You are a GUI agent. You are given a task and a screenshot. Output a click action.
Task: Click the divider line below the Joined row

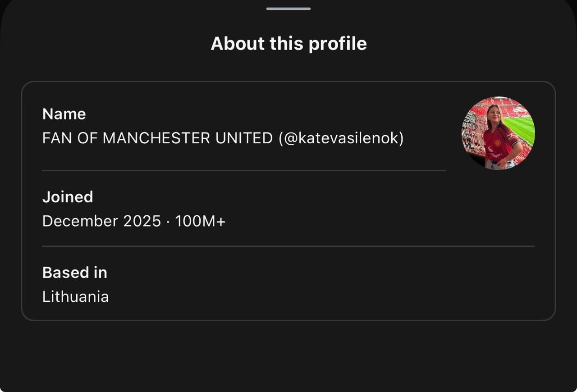click(288, 246)
